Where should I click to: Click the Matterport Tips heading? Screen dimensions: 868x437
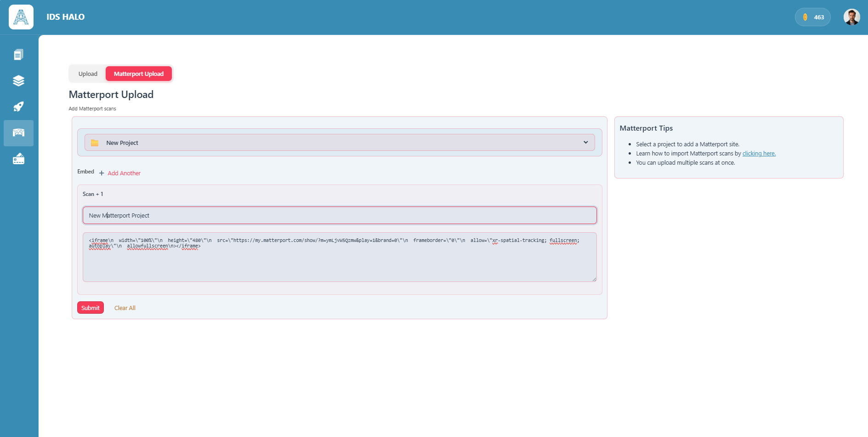point(646,128)
